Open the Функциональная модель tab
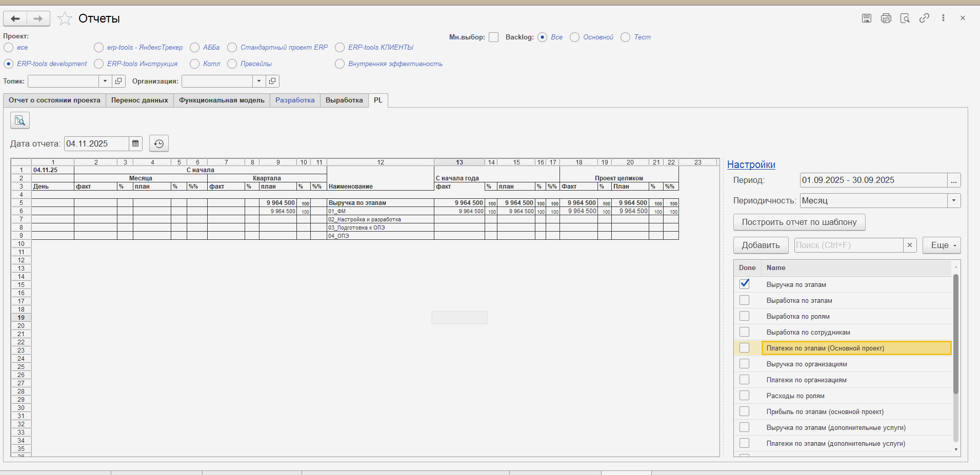The width and height of the screenshot is (980, 475). pos(222,100)
